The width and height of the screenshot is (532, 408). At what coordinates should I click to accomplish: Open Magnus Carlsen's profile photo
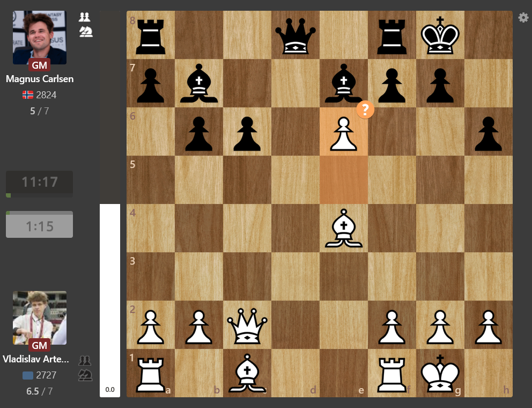[40, 38]
